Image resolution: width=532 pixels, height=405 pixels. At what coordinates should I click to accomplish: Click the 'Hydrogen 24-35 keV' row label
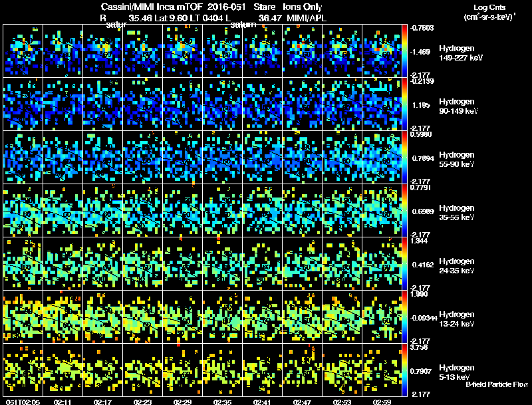457,266
